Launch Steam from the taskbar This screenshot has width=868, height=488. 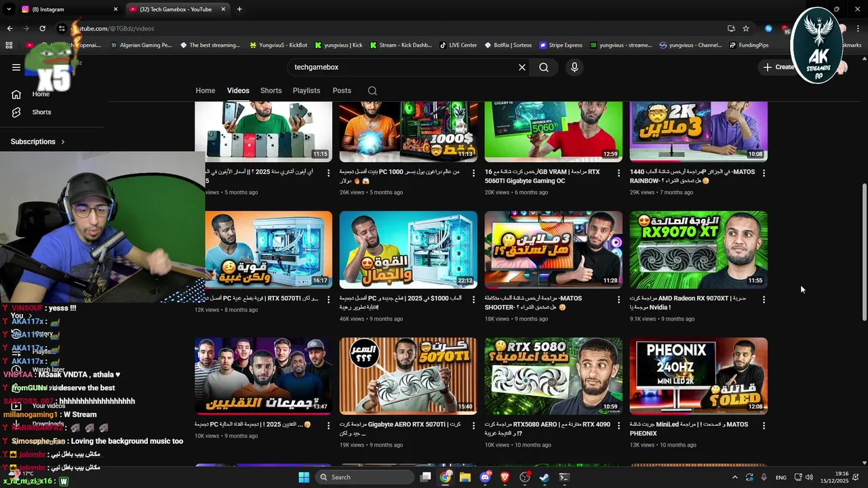click(x=544, y=477)
